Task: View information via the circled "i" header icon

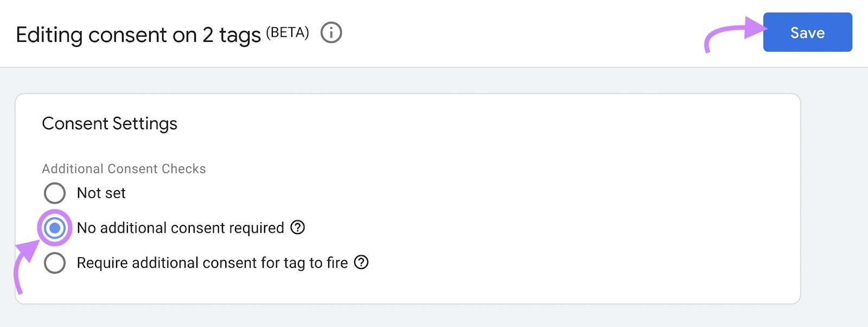Action: 331,33
